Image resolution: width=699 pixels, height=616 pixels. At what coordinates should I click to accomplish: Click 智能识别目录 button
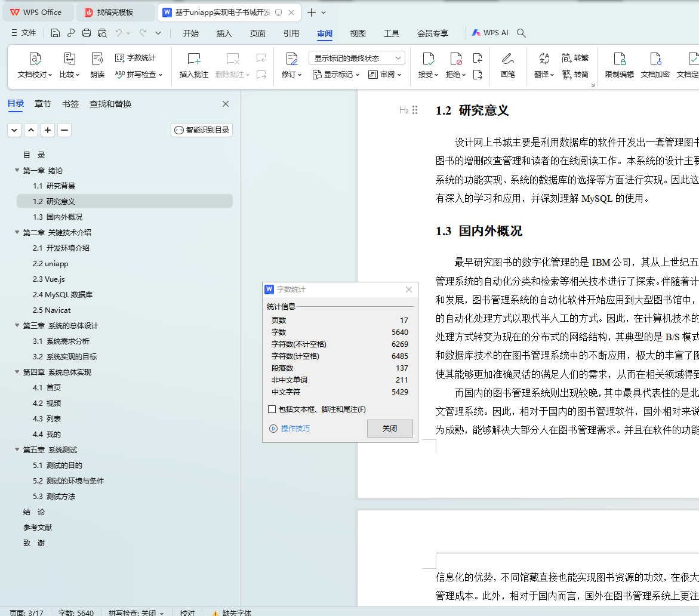click(x=202, y=130)
